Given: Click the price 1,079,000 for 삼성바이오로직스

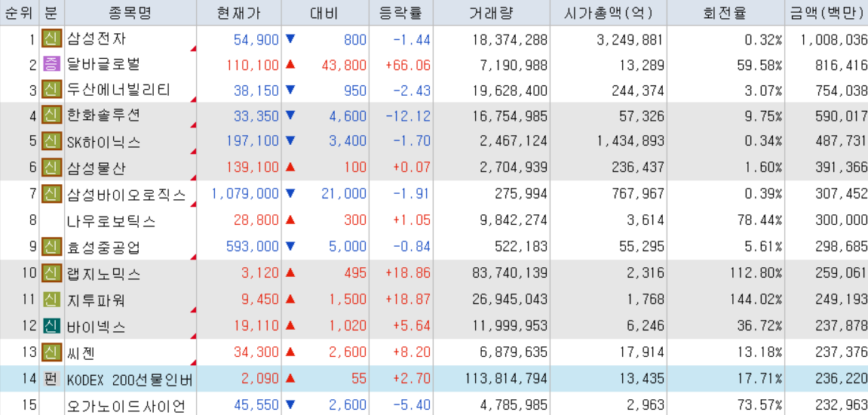Looking at the screenshot, I should click(x=245, y=193).
